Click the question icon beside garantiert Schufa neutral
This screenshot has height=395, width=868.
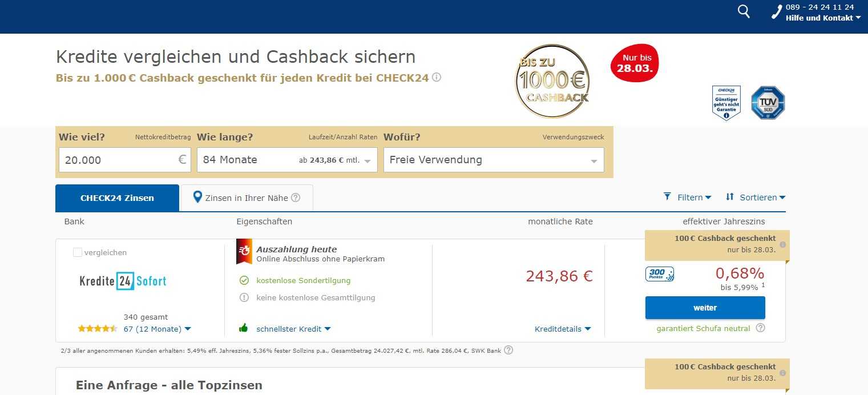pos(760,328)
